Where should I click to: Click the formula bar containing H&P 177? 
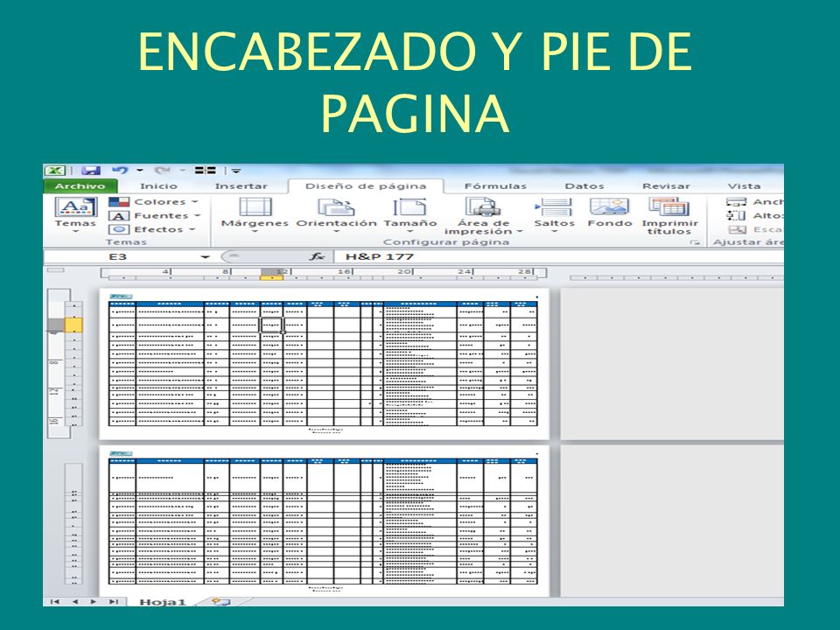tap(559, 256)
